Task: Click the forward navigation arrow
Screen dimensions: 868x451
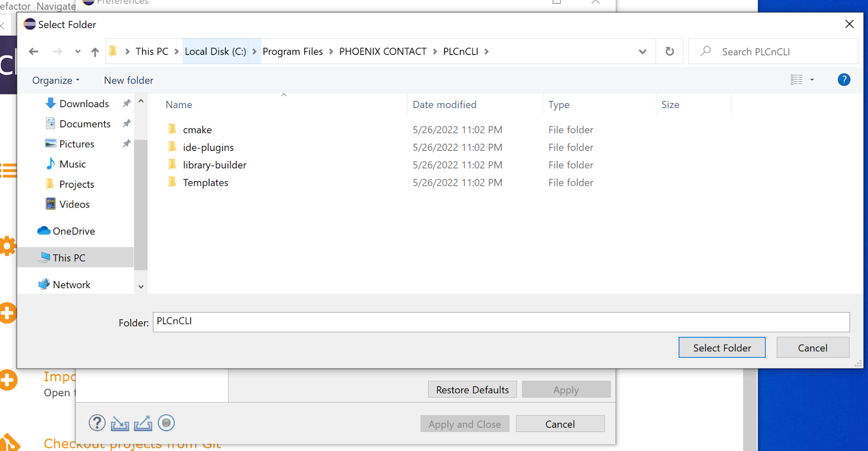Action: pos(58,52)
